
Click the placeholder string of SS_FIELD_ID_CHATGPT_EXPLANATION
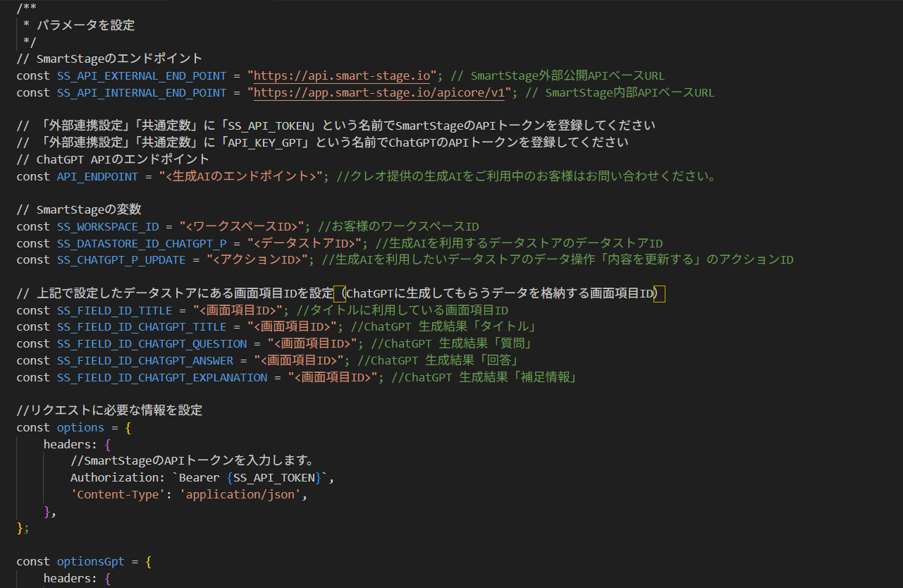[334, 377]
